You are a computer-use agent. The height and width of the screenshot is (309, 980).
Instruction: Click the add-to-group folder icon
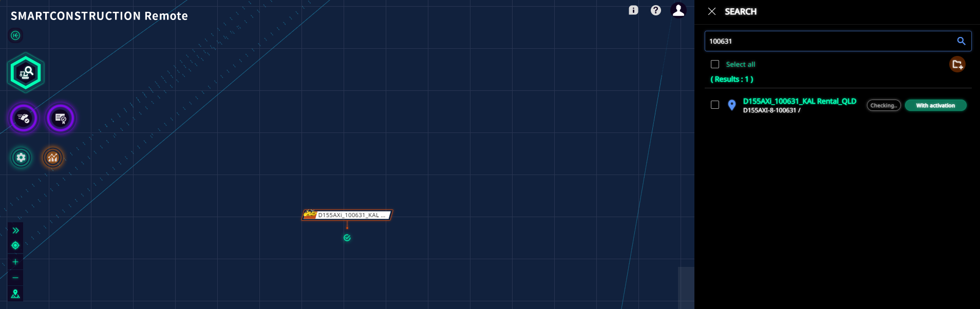pos(957,64)
